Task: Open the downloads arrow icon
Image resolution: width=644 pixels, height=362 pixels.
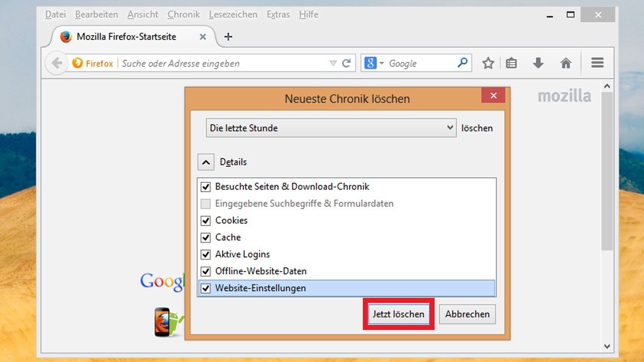Action: pos(538,63)
